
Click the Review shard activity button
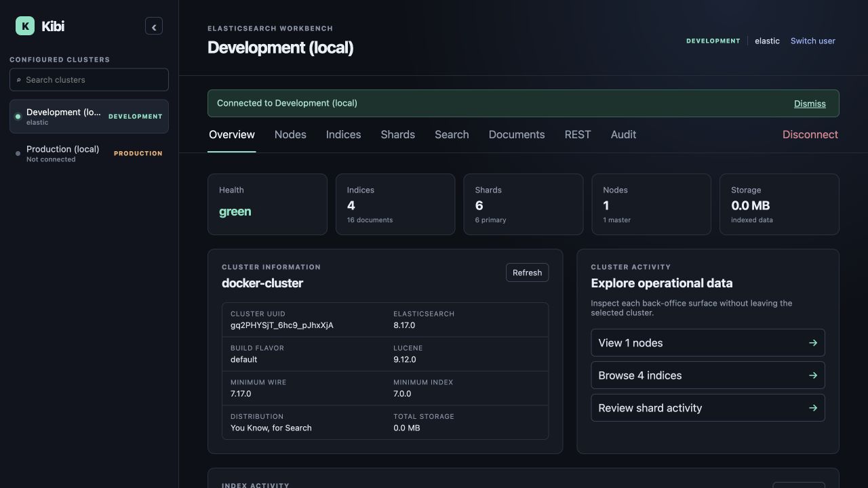click(x=708, y=408)
